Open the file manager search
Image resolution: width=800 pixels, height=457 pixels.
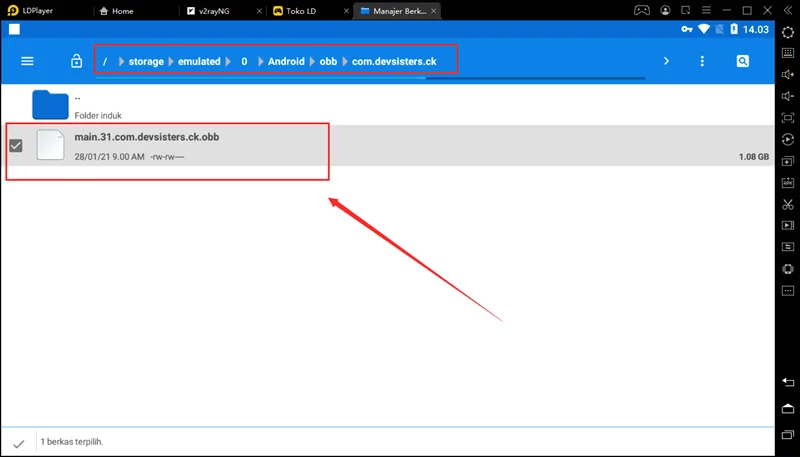742,61
